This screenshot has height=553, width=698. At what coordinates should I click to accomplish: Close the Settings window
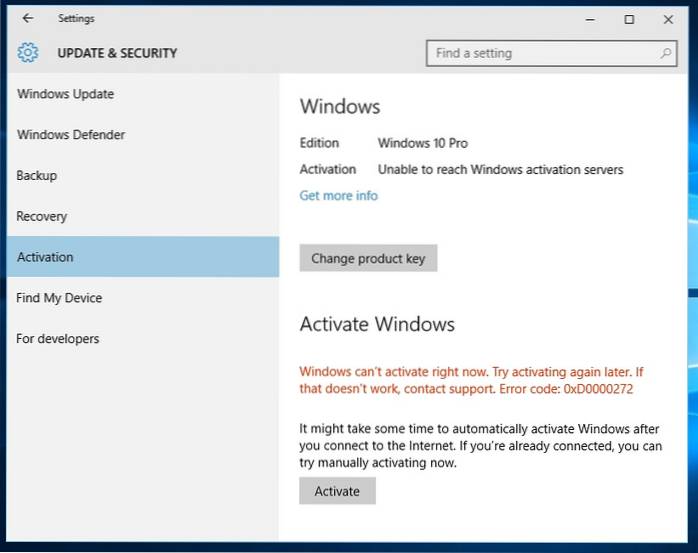click(669, 19)
